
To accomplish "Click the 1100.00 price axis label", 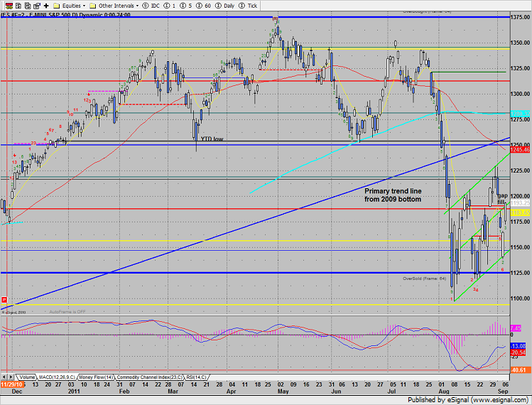I will pos(520,298).
